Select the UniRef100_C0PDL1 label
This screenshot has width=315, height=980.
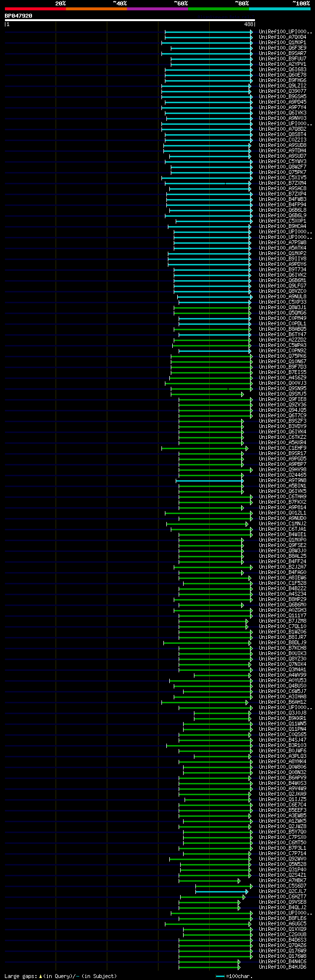283,323
